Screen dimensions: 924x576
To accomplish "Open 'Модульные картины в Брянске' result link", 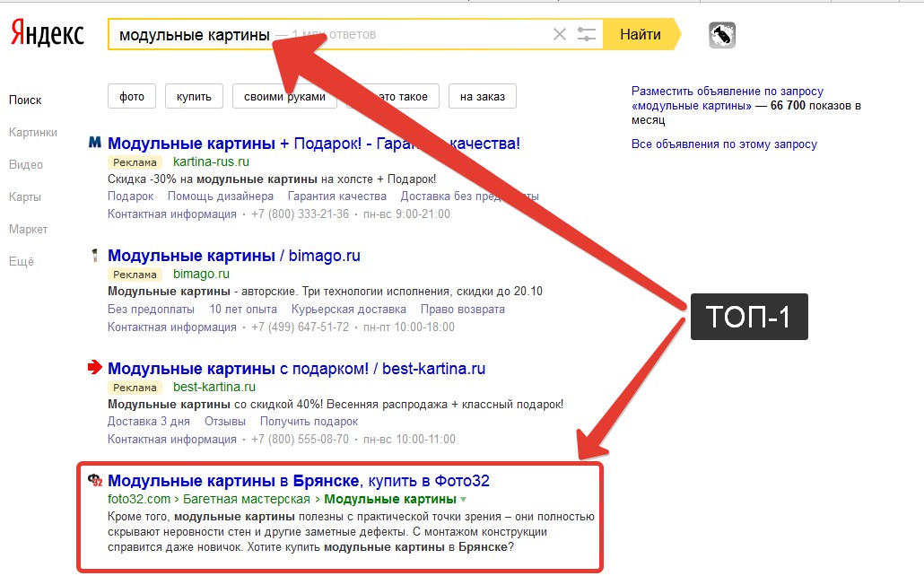I will pos(298,481).
